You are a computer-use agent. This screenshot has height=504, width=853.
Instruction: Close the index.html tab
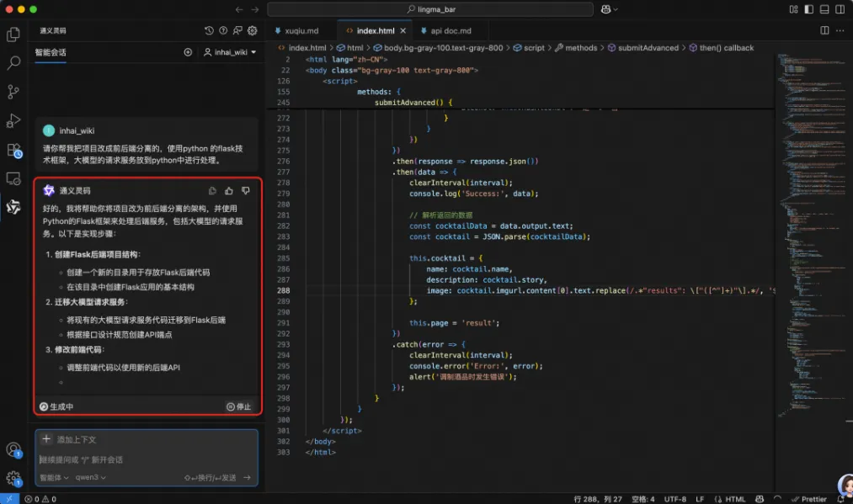pos(403,30)
